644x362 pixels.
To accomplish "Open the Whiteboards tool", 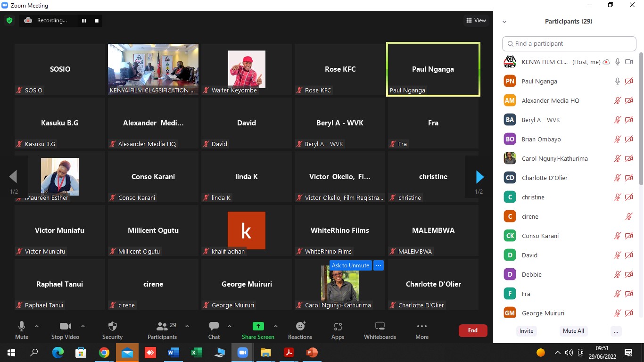I will click(380, 330).
